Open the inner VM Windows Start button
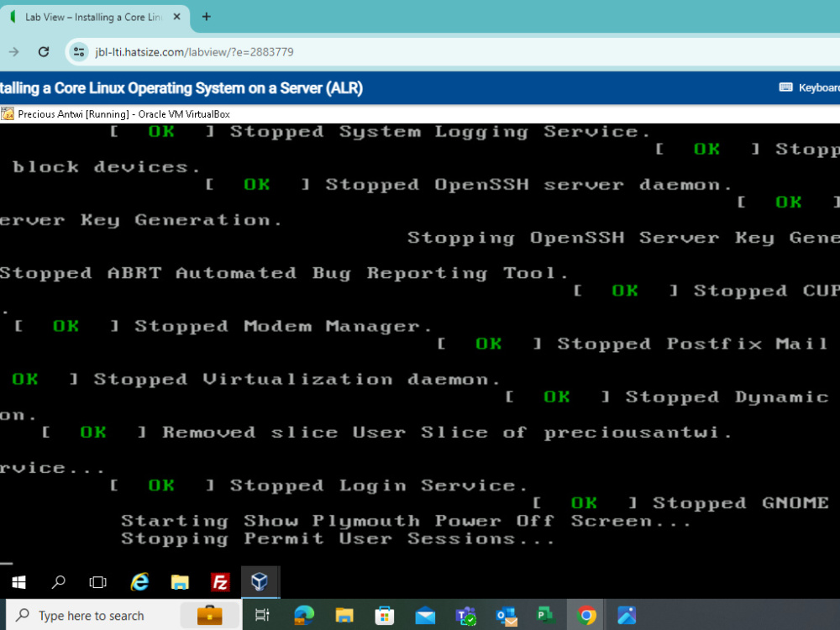Screen dimensions: 840x630 (18, 582)
